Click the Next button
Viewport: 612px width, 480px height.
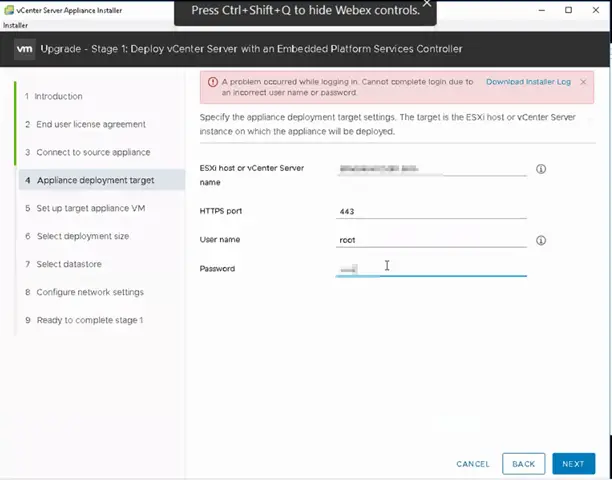(573, 464)
